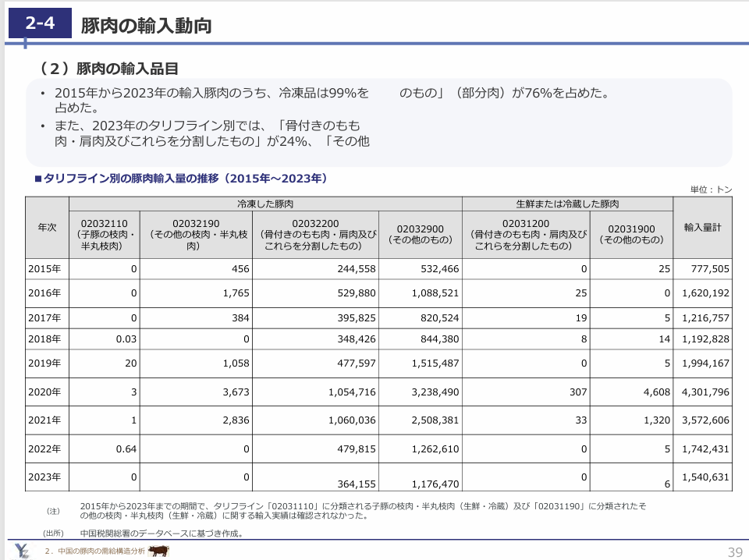
Task: Click the cell value 0.03
Action: click(x=126, y=339)
